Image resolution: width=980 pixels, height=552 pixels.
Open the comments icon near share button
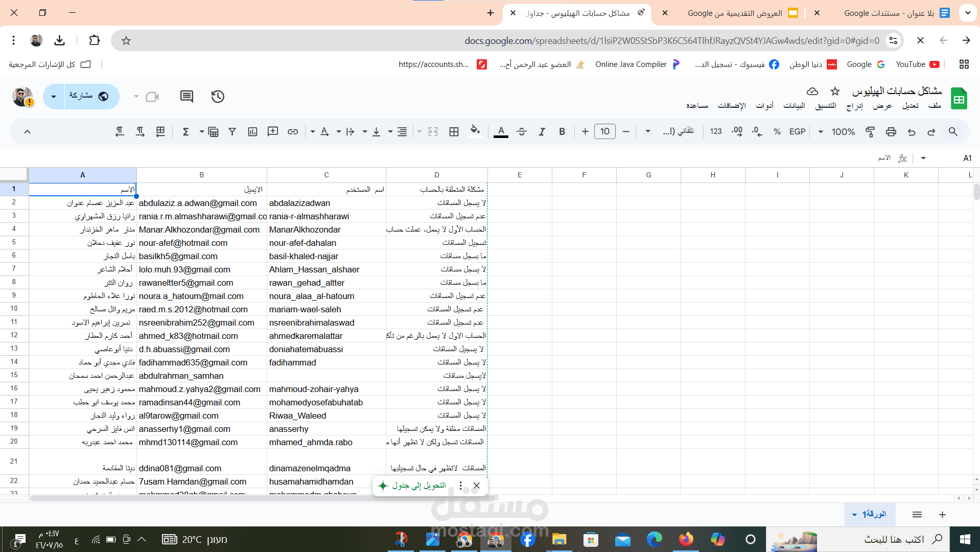pyautogui.click(x=186, y=96)
